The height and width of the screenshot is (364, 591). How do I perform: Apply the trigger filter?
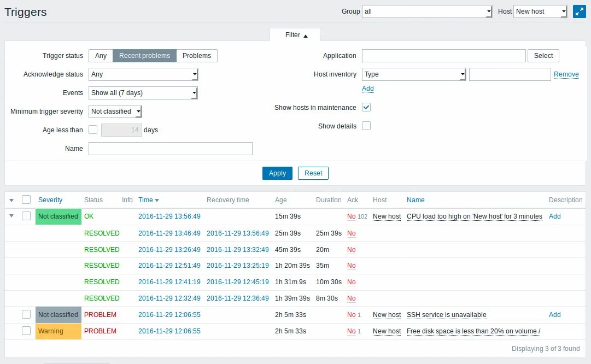[x=277, y=173]
